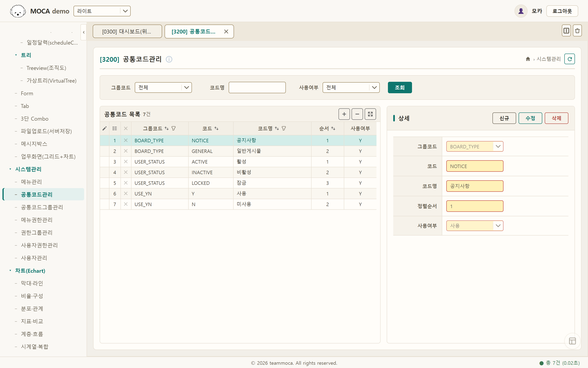Click the 신규 button
This screenshot has width=588, height=368.
pyautogui.click(x=504, y=118)
